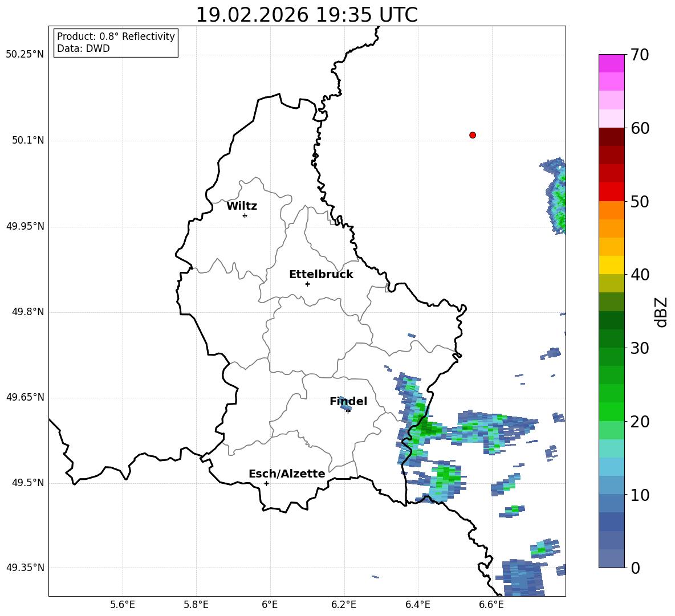
Task: Click the 60 tick on the colorbar
Action: [x=640, y=128]
